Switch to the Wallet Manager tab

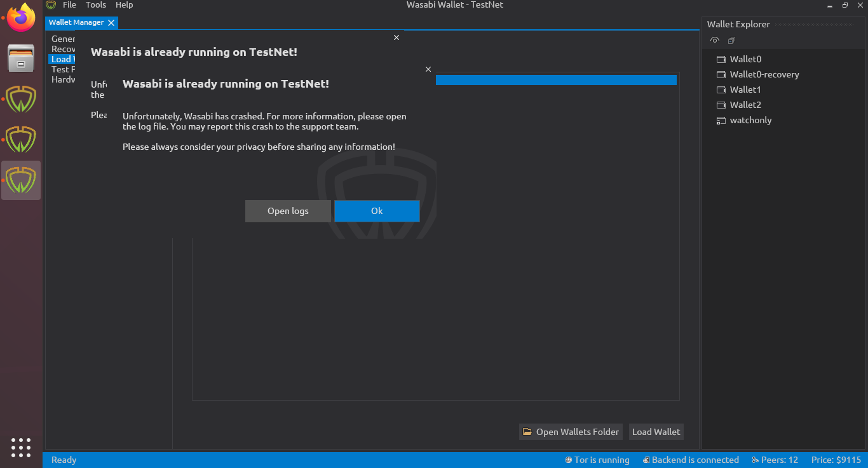tap(76, 22)
